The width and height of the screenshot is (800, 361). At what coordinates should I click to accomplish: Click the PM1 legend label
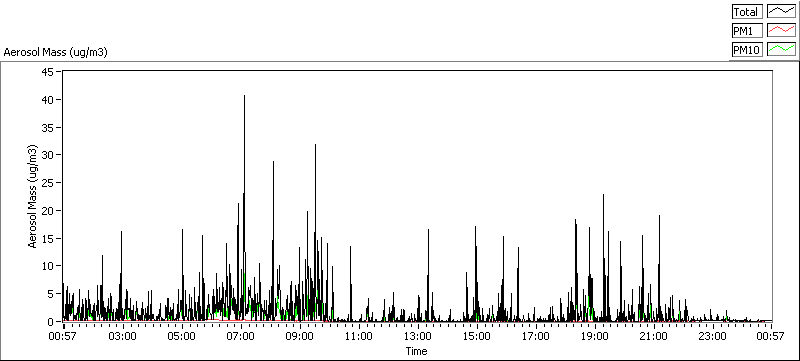pos(747,31)
